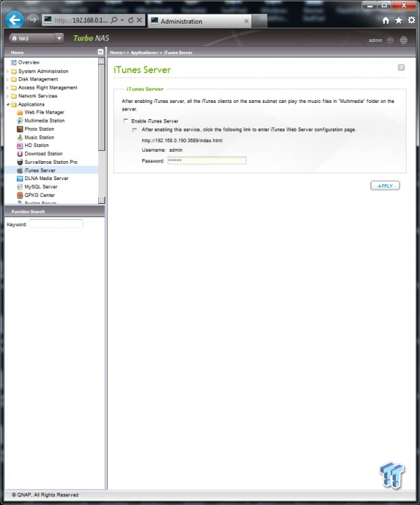Viewport: 420px width, 505px height.
Task: Click the iTunes Server Password field
Action: point(207,160)
